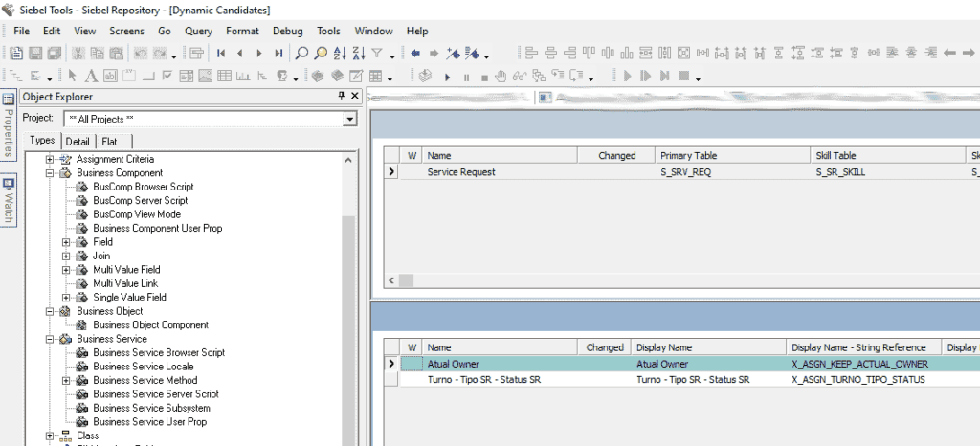Sort records descending Z to A

click(x=359, y=54)
